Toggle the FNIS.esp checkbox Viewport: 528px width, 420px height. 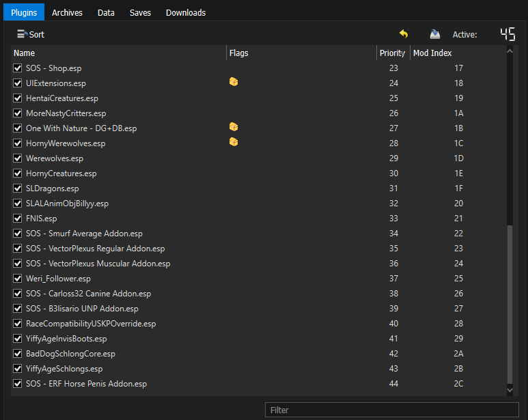pos(18,218)
